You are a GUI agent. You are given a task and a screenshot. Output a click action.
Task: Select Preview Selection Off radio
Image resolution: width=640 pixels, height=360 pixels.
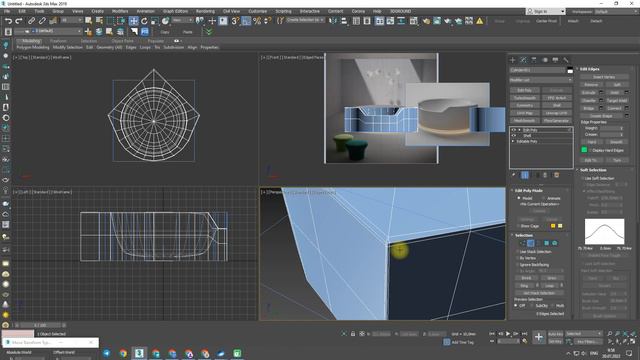point(516,306)
